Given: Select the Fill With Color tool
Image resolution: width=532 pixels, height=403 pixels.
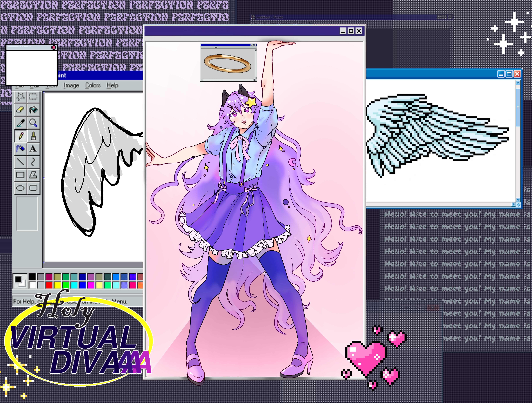Looking at the screenshot, I should [x=33, y=110].
